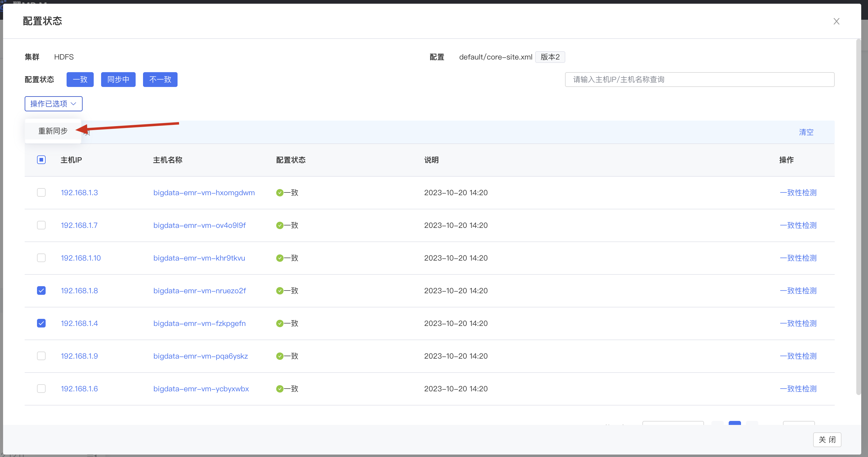Uncheck the box for host 192.168.1.4
The width and height of the screenshot is (868, 457).
click(41, 323)
